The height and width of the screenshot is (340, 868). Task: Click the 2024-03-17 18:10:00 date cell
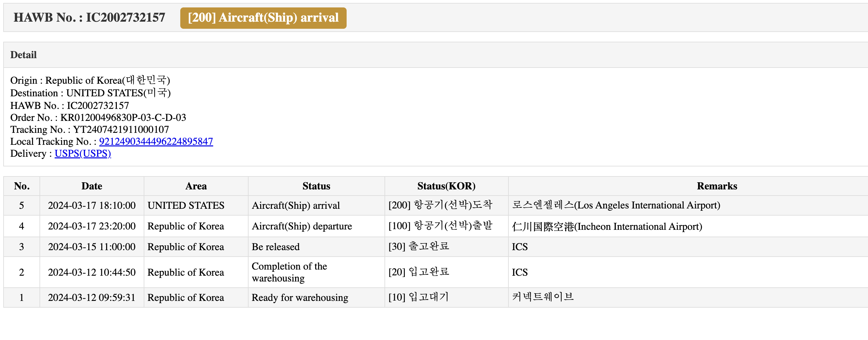[92, 205]
